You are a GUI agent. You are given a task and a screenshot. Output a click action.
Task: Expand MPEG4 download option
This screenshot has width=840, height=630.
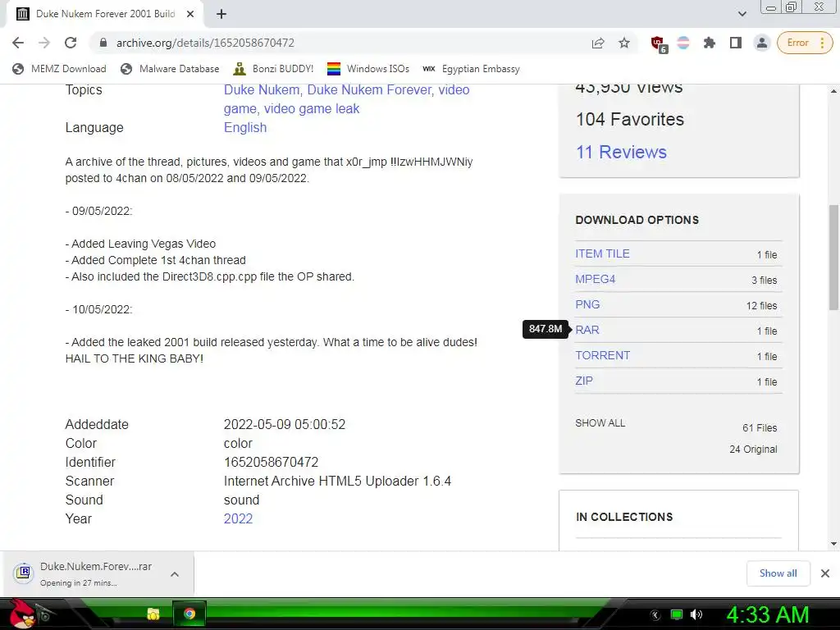coord(596,279)
